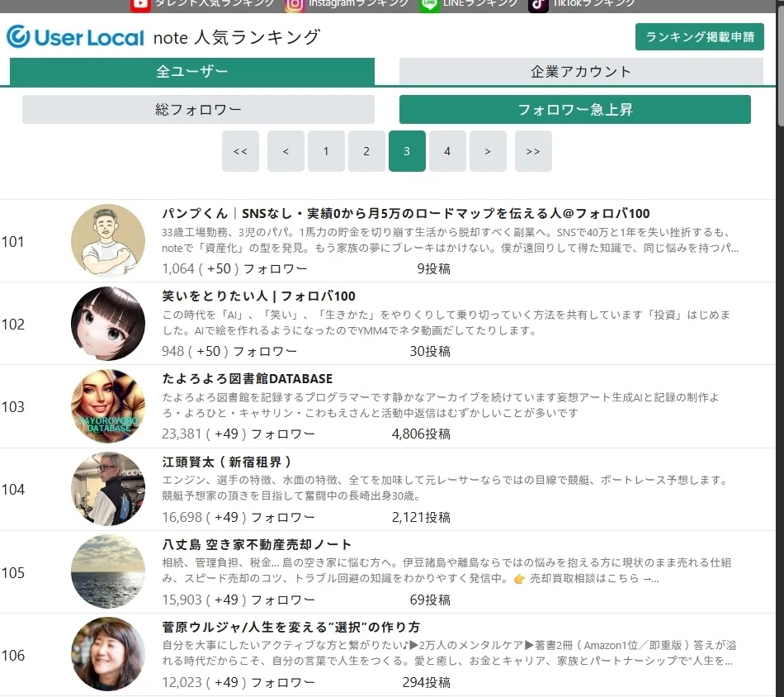
Task: Open the YouTube ranking icon
Action: (x=140, y=4)
